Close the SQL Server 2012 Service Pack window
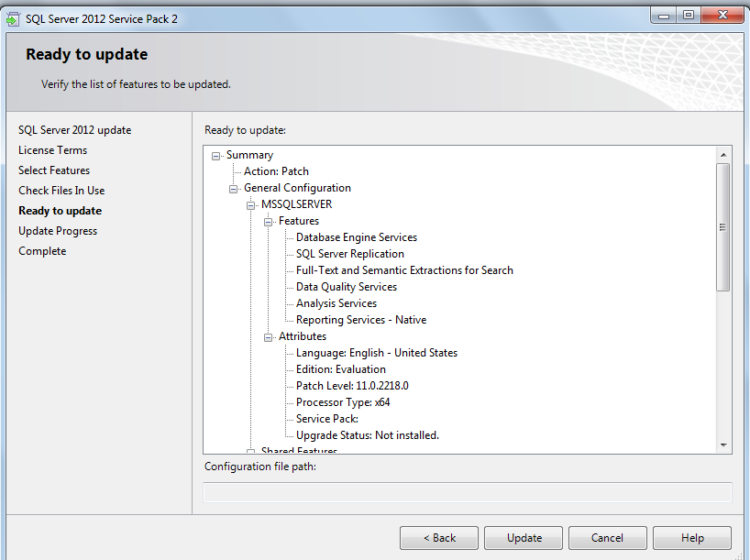This screenshot has width=750, height=560. point(722,16)
